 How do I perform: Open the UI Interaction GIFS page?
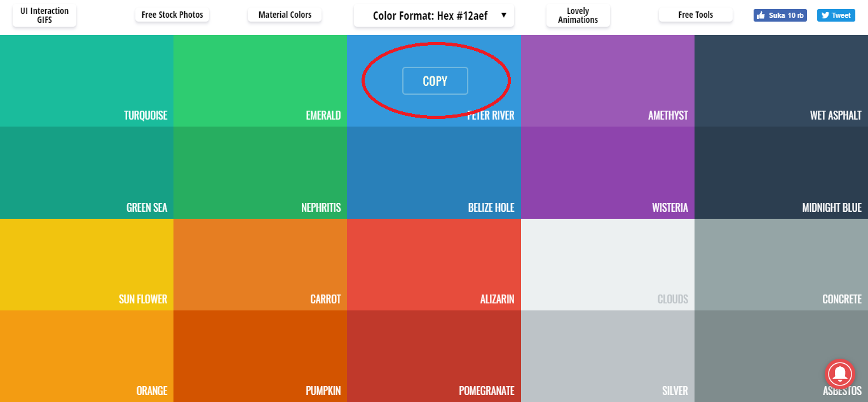(x=44, y=15)
